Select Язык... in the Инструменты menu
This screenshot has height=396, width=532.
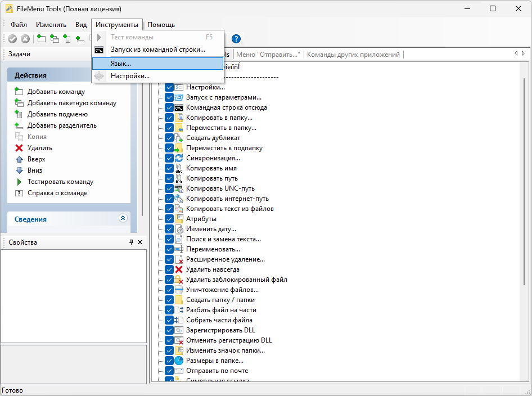158,64
